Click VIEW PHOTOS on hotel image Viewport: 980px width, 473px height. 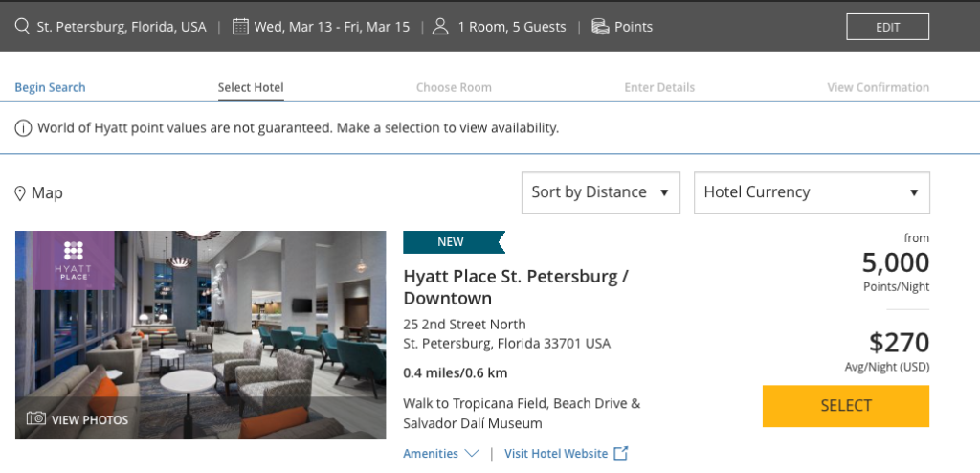pyautogui.click(x=89, y=419)
